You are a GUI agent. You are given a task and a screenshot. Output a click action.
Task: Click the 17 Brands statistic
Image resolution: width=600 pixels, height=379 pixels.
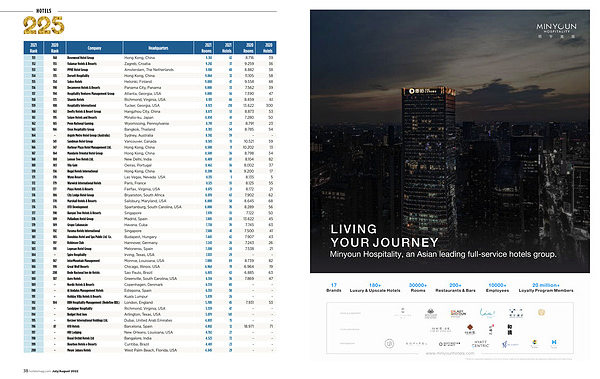click(x=334, y=288)
